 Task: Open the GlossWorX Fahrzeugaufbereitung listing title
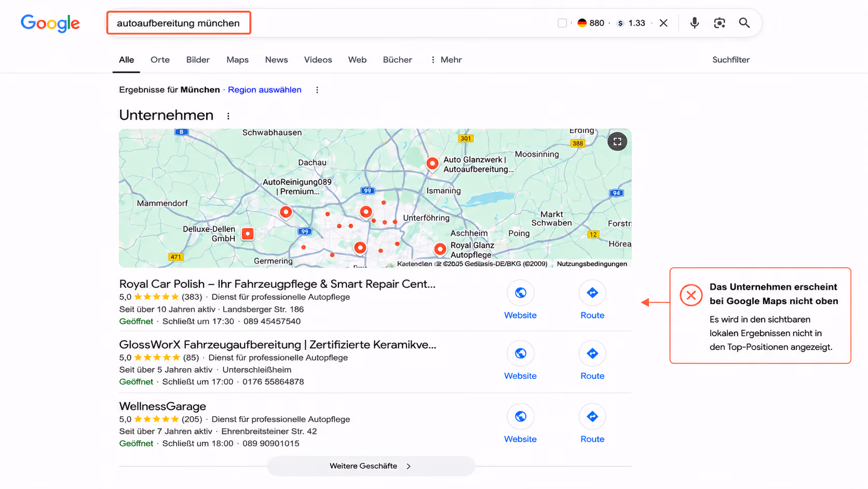(278, 345)
